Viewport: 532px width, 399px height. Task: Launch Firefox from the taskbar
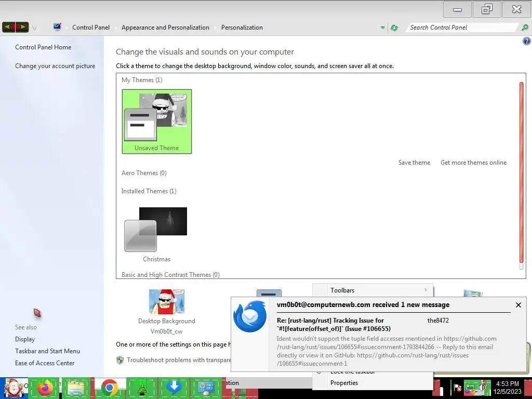tap(45, 388)
